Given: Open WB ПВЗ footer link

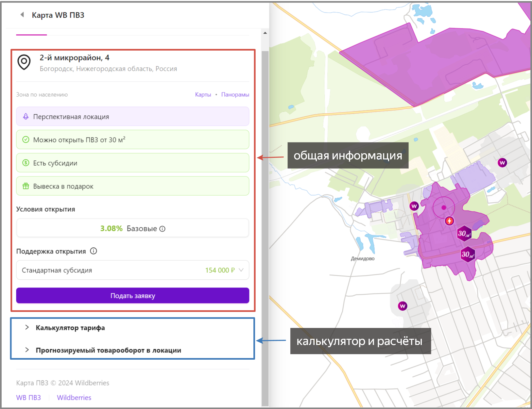Looking at the screenshot, I should (28, 398).
